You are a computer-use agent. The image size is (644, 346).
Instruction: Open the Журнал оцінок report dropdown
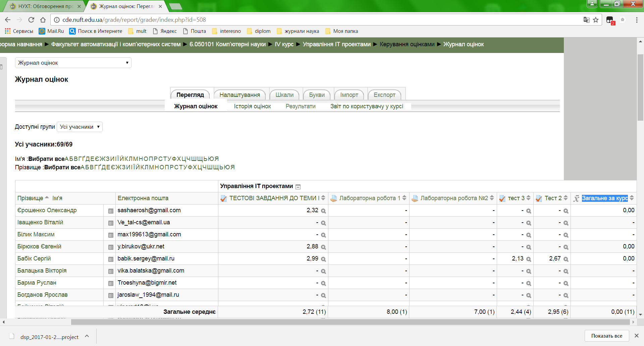[73, 63]
